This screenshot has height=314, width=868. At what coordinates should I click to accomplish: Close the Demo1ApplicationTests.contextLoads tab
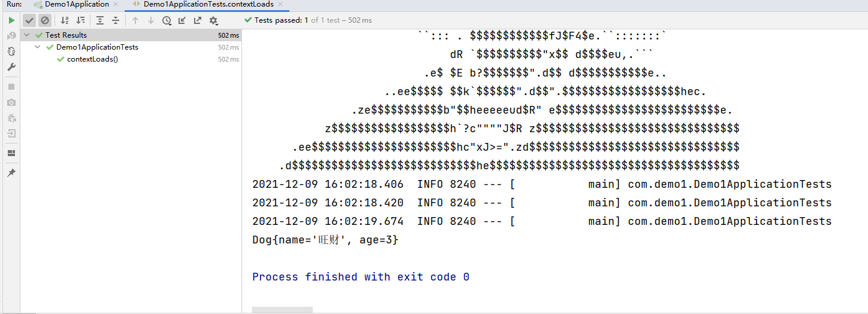(280, 4)
